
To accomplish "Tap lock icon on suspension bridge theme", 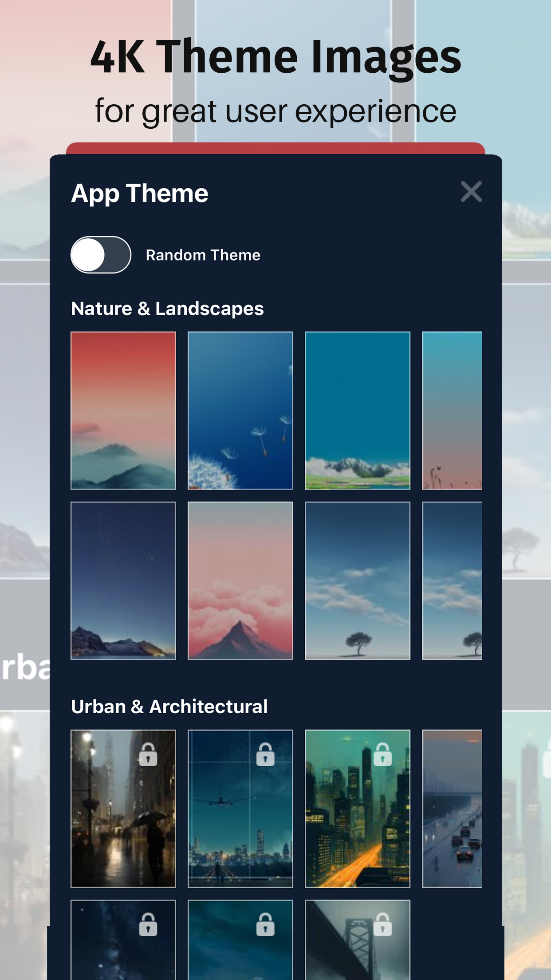I will 382,925.
